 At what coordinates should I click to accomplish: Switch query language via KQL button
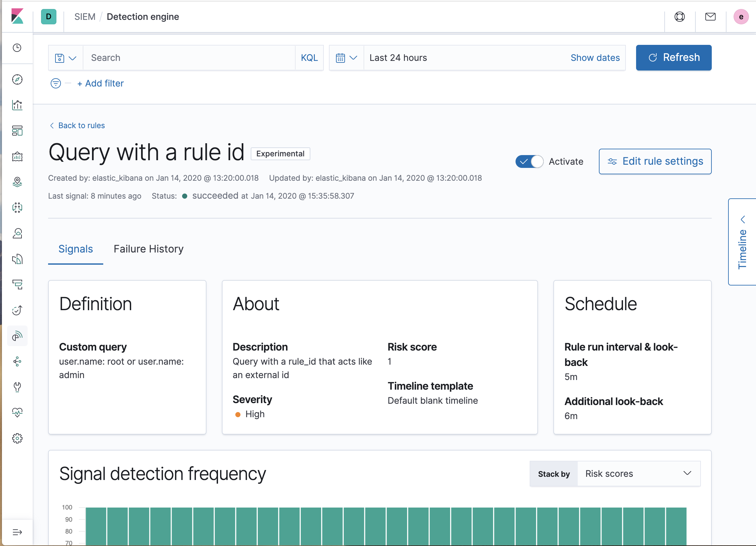click(309, 58)
